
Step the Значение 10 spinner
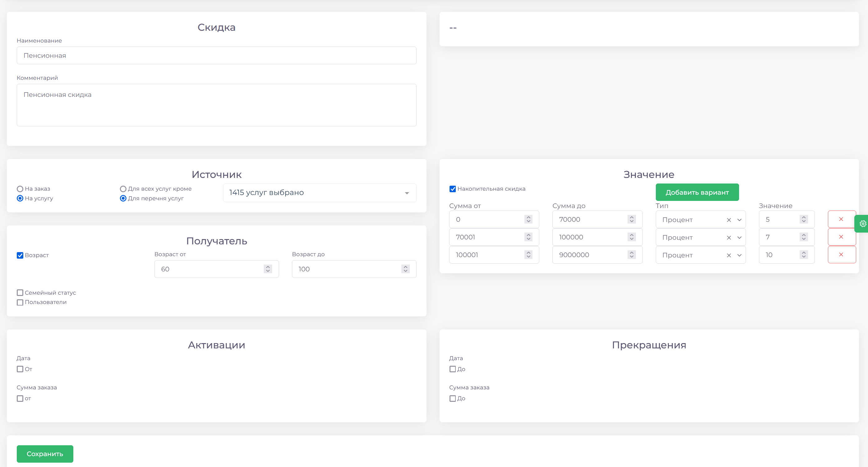tap(804, 255)
